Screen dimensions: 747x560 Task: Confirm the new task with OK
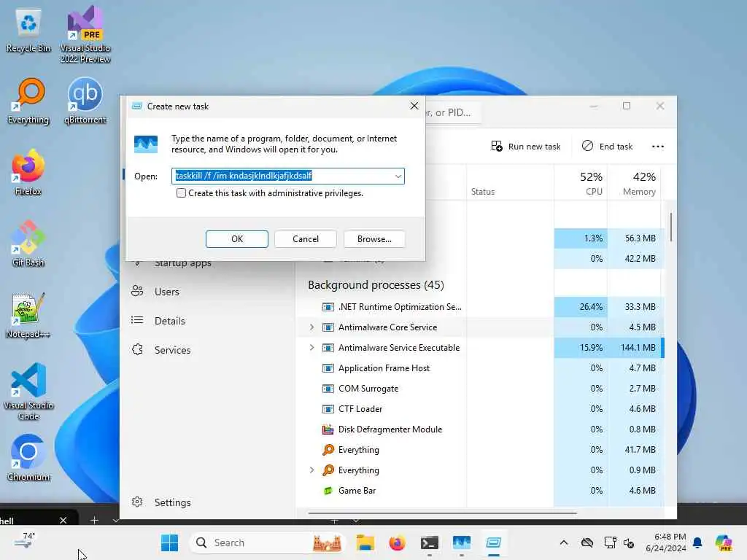tap(237, 239)
